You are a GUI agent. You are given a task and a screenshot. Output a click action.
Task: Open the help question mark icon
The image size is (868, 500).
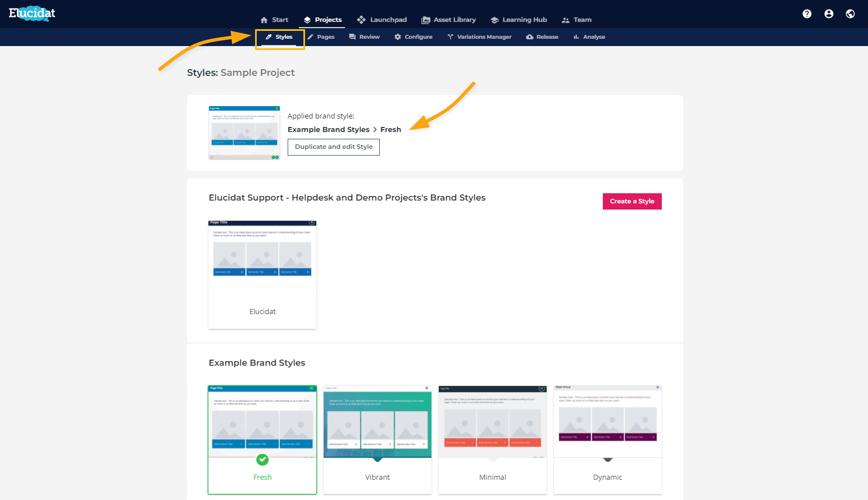(807, 14)
